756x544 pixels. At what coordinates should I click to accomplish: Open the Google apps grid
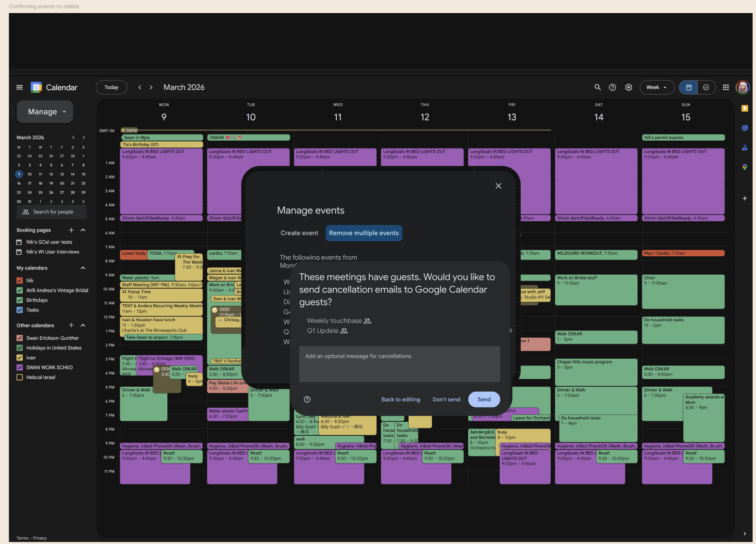tap(726, 87)
